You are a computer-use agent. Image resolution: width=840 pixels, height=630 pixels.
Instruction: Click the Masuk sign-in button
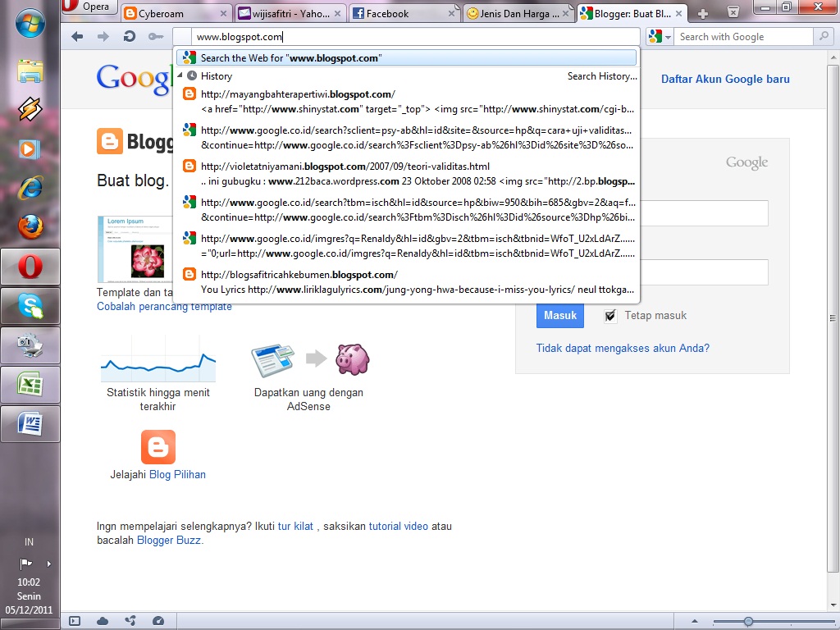tap(559, 315)
